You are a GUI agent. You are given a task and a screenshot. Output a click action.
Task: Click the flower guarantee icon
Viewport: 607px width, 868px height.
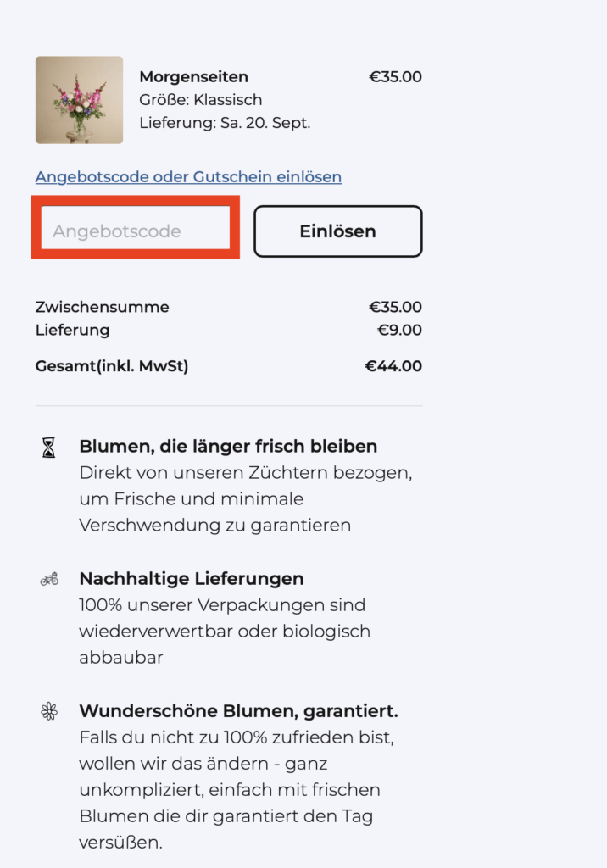point(49,711)
